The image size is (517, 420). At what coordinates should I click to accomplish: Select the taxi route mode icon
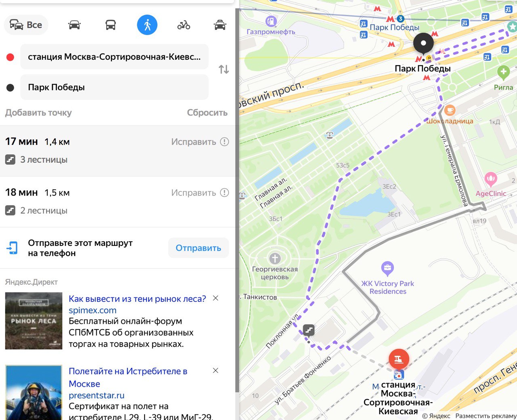(220, 25)
